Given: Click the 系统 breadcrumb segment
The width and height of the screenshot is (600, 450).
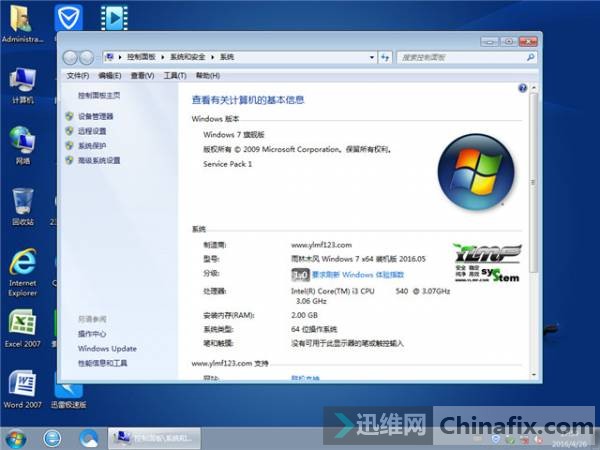Looking at the screenshot, I should 227,57.
